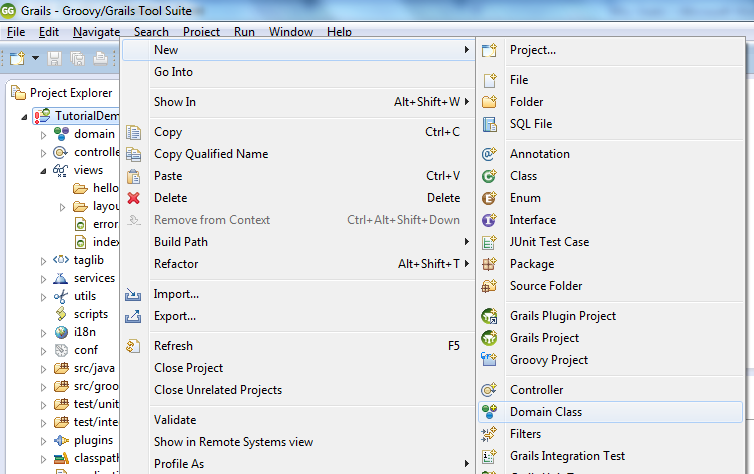
Task: Click the controllers node icon in tree
Action: click(x=60, y=152)
